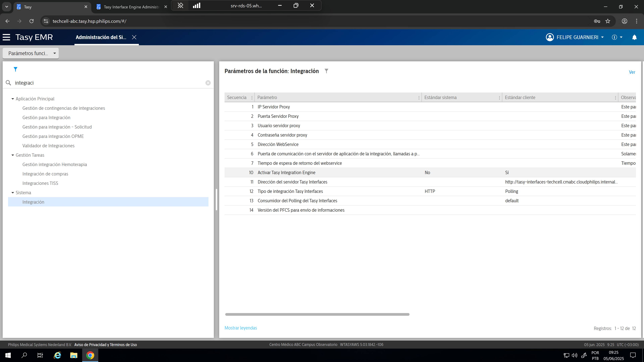Bookmark this page with star icon
The height and width of the screenshot is (362, 644).
pyautogui.click(x=608, y=21)
